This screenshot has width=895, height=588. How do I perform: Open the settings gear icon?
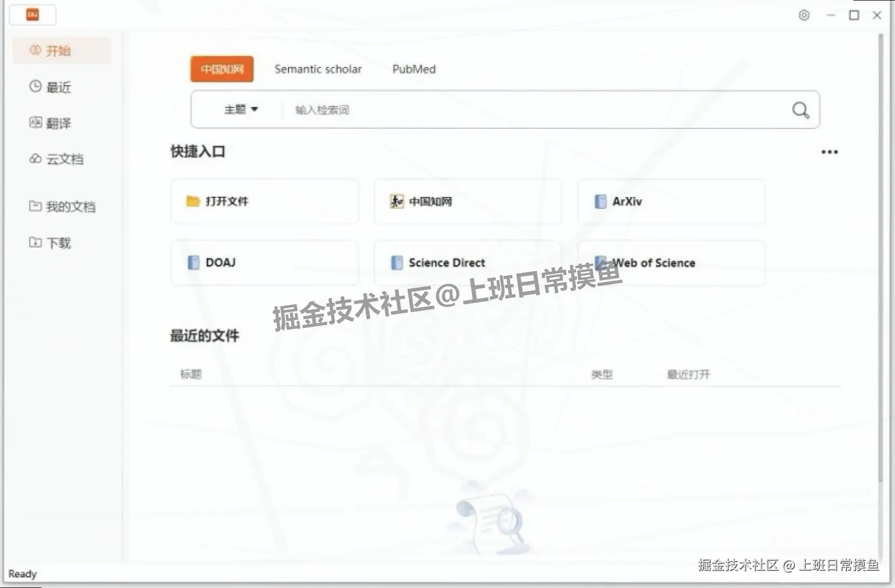(804, 15)
